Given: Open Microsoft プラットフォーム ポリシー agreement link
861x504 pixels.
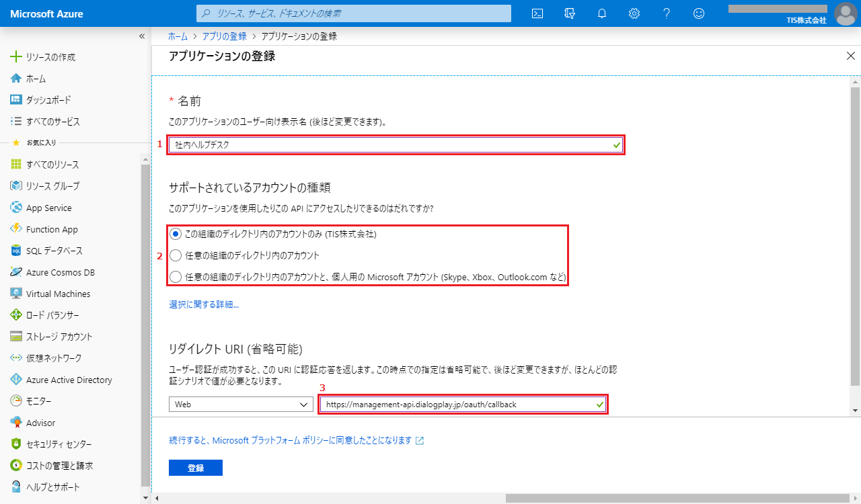Looking at the screenshot, I should [297, 440].
